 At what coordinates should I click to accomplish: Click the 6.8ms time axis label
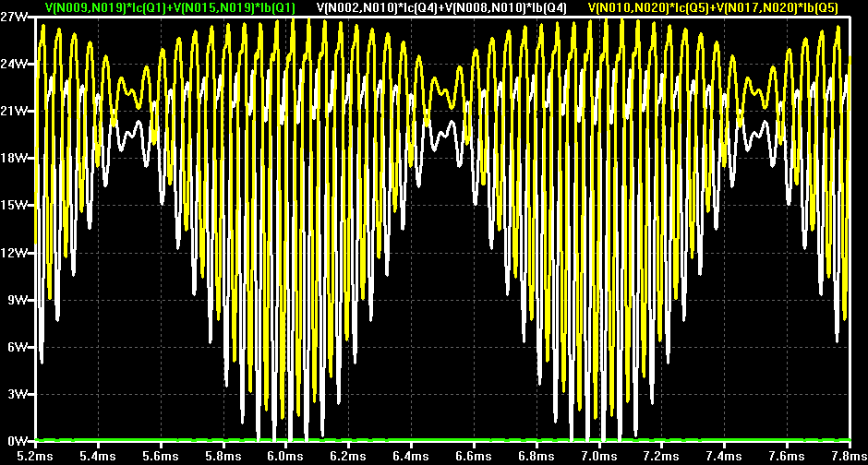[536, 456]
